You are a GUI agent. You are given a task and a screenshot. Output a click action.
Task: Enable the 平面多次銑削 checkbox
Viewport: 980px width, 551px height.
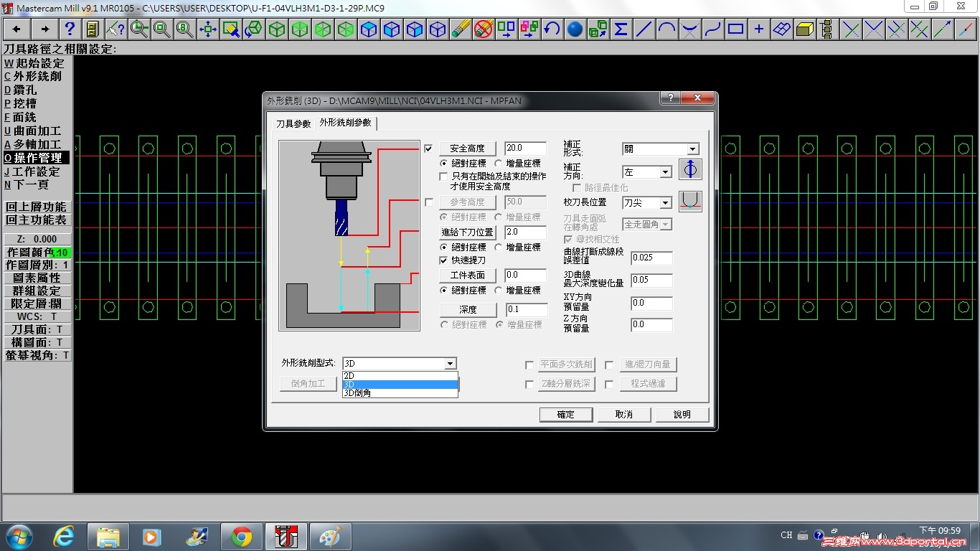(x=529, y=365)
